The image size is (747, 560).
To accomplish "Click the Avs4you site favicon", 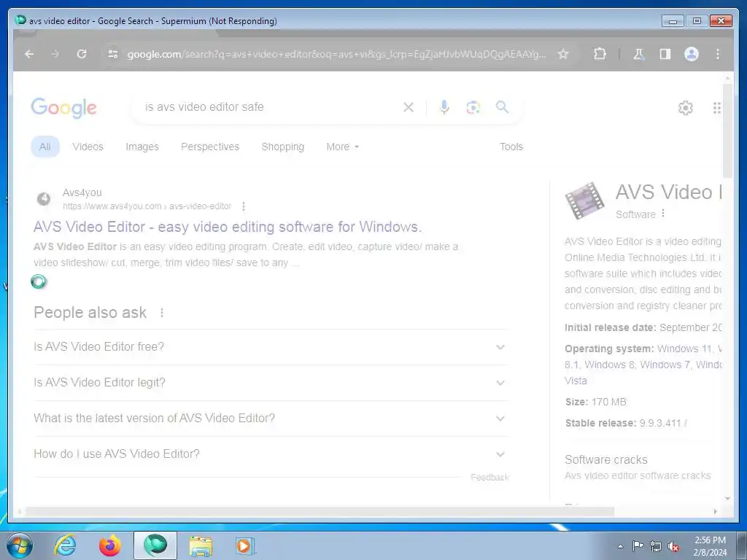I will click(44, 199).
